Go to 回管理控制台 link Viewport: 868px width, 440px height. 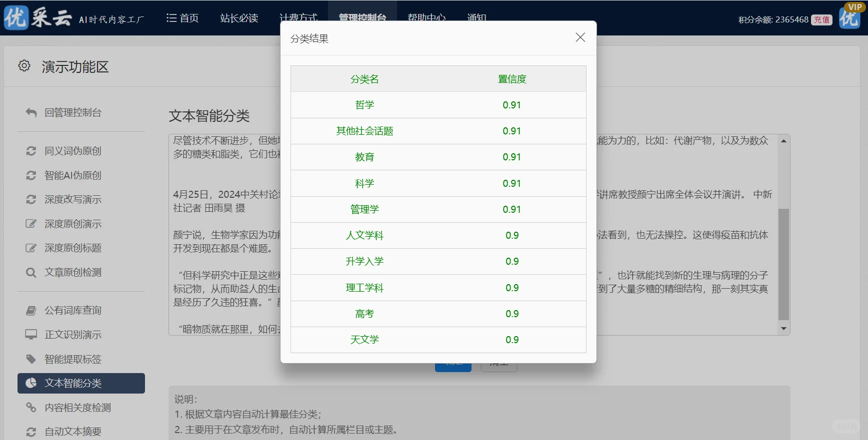(x=73, y=113)
